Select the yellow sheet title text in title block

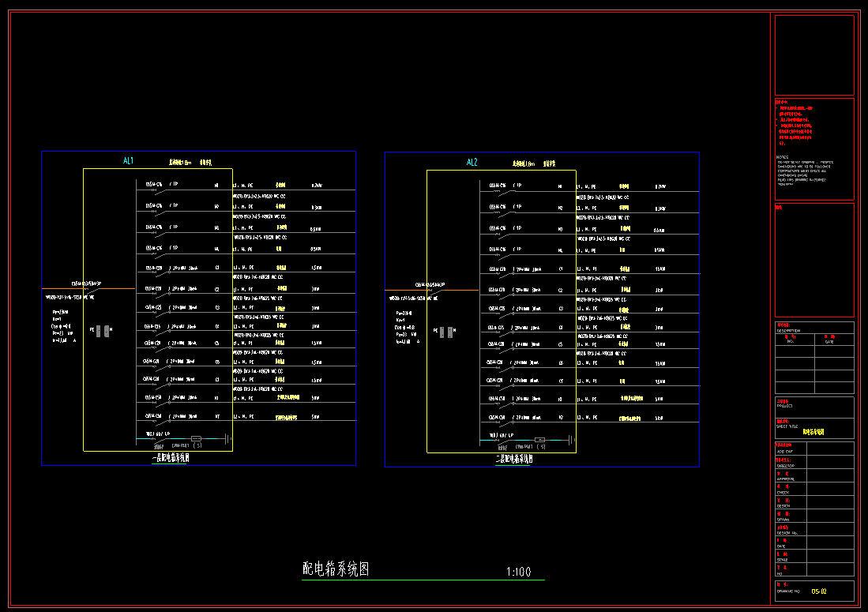(814, 432)
